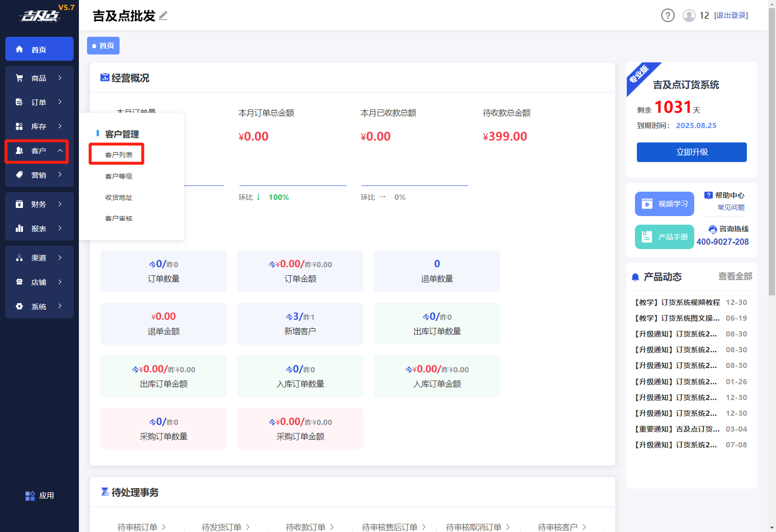
Task: Collapse the 客户 menu arrow
Action: click(60, 151)
